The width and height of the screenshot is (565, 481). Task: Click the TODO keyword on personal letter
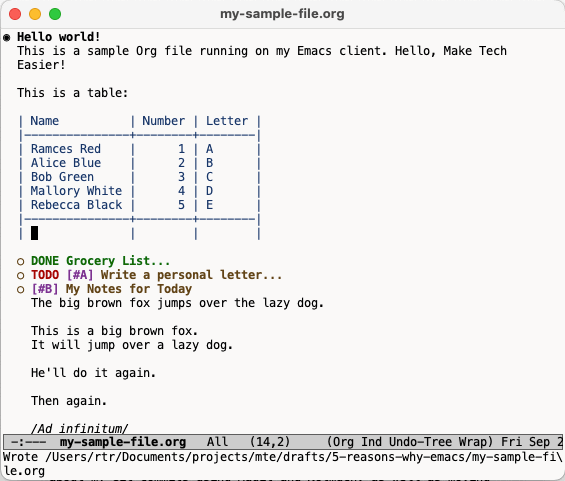(x=45, y=275)
